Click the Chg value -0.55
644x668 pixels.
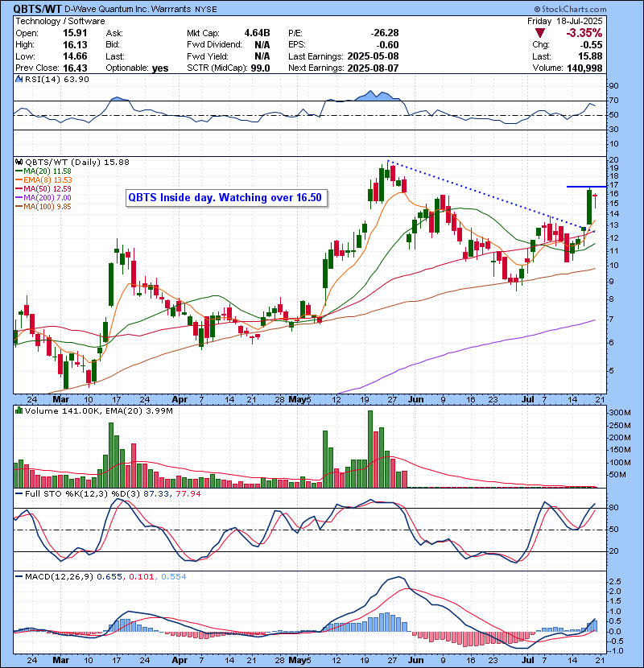pos(591,45)
